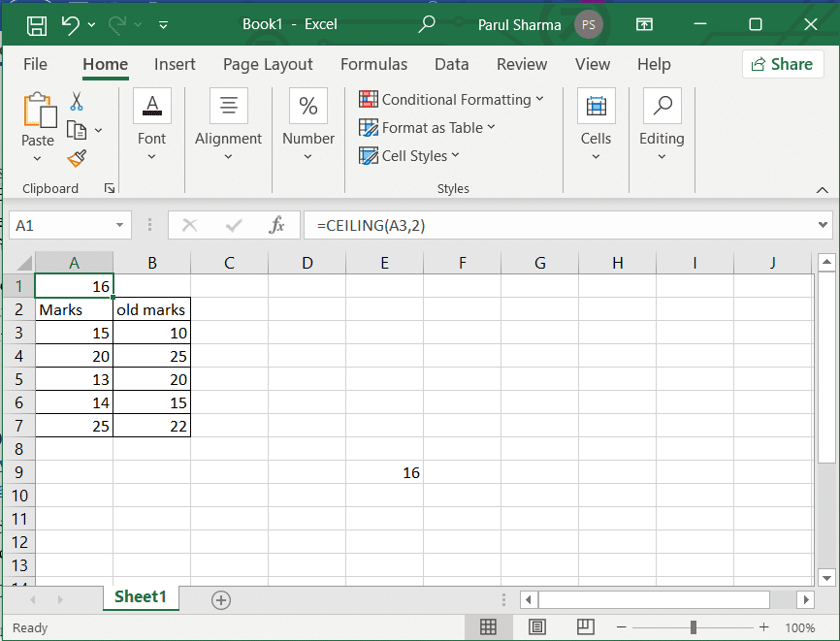Screen dimensions: 840x641
Task: Click the formula bar with =CEILING(A3,2)
Action: (560, 225)
